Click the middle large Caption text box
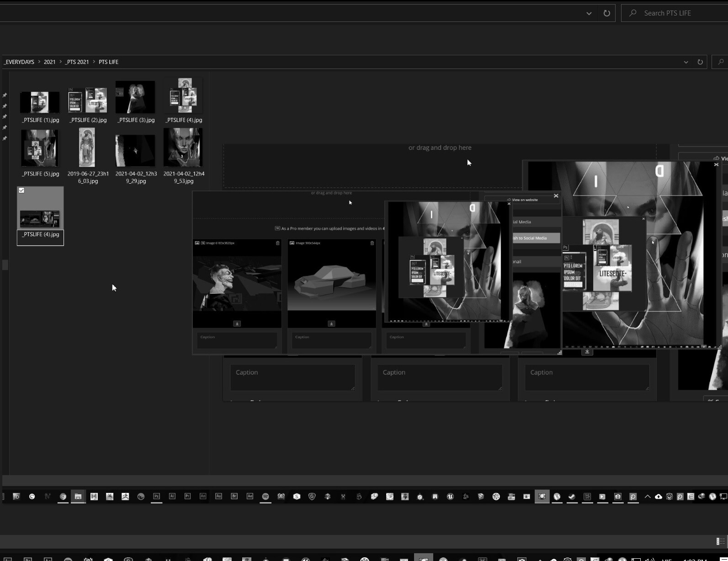Viewport: 728px width, 561px height. pyautogui.click(x=440, y=377)
